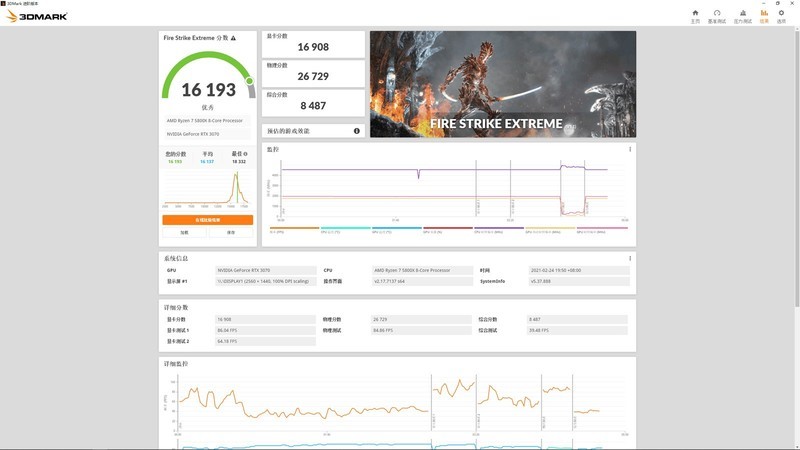Click the dip in purple monitoring line

[x=419, y=175]
